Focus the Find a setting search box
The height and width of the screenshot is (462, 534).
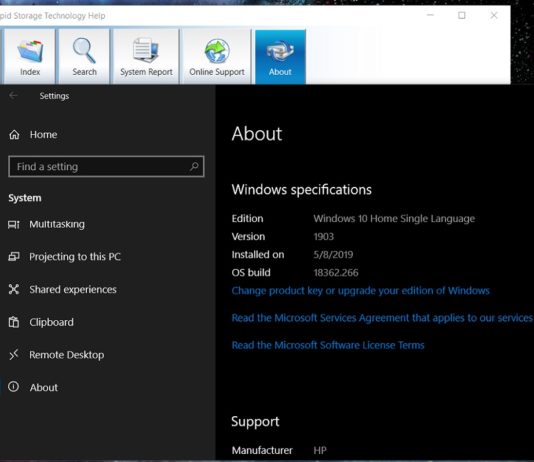(106, 166)
